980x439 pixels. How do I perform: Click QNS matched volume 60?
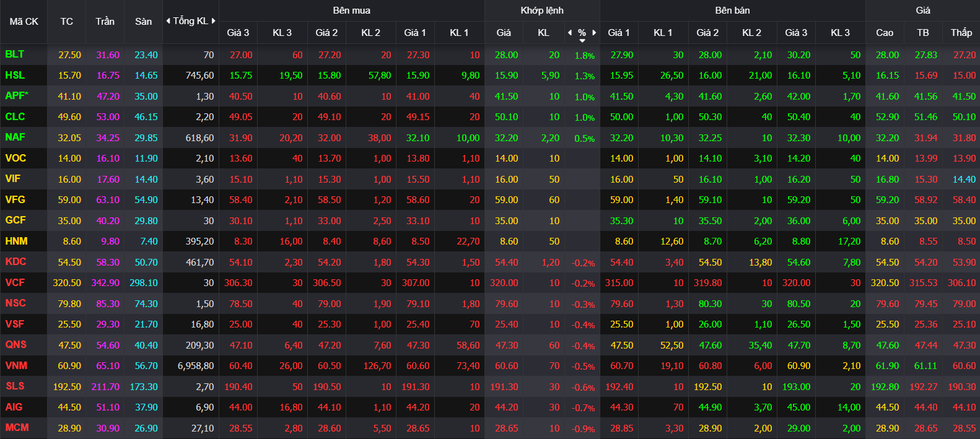[x=554, y=346]
